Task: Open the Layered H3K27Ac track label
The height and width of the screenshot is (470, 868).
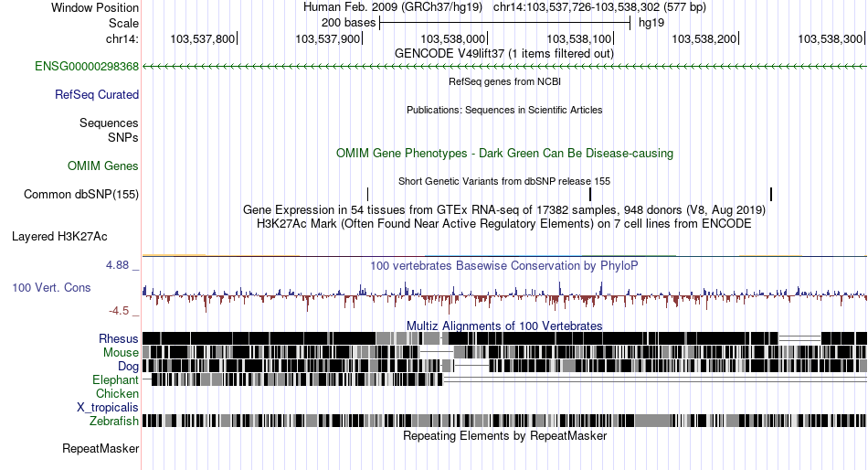Action: (59, 237)
